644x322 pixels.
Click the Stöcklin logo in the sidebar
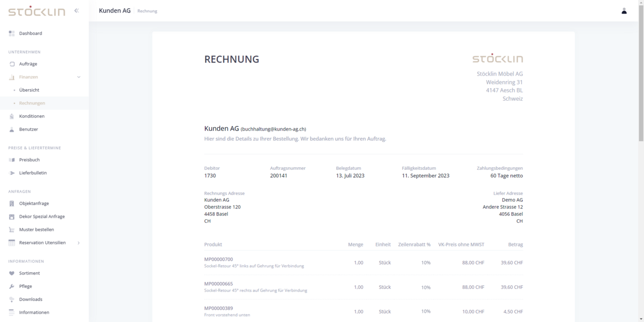(37, 11)
